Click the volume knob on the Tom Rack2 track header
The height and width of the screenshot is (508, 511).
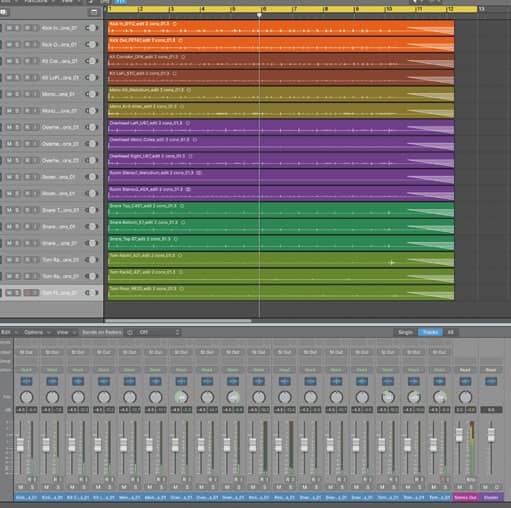pyautogui.click(x=92, y=276)
